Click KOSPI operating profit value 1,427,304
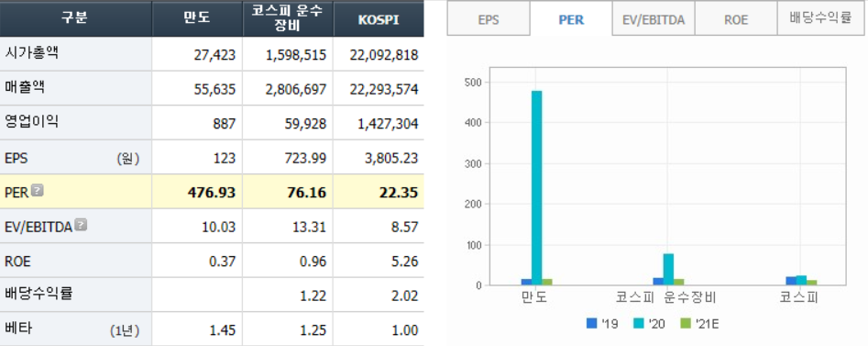This screenshot has height=346, width=868. click(x=388, y=124)
